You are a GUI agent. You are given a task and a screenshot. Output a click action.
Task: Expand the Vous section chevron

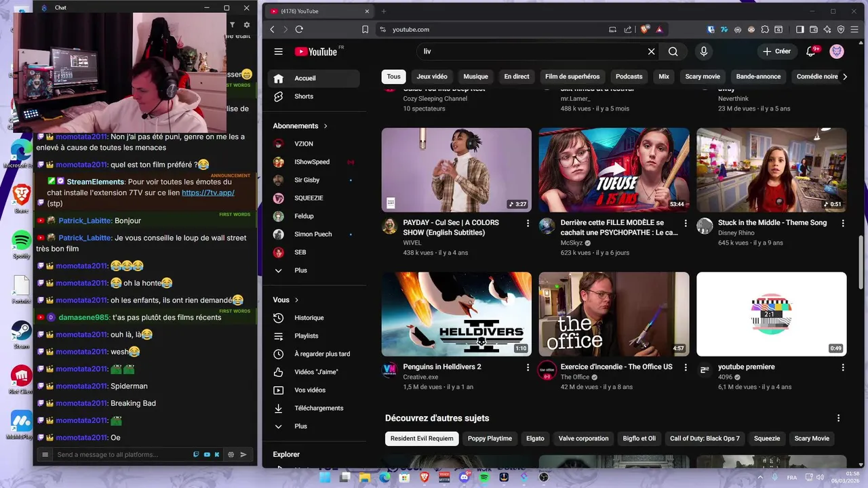[297, 300]
